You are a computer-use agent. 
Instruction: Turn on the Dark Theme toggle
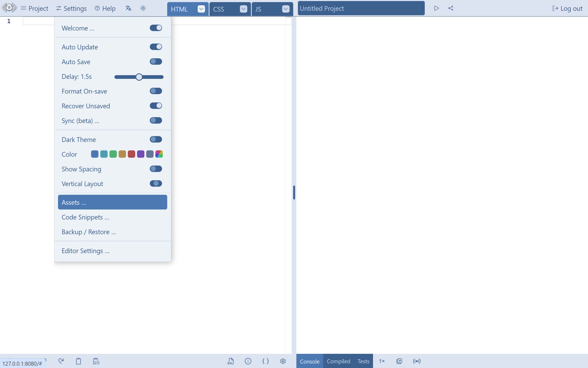point(156,139)
